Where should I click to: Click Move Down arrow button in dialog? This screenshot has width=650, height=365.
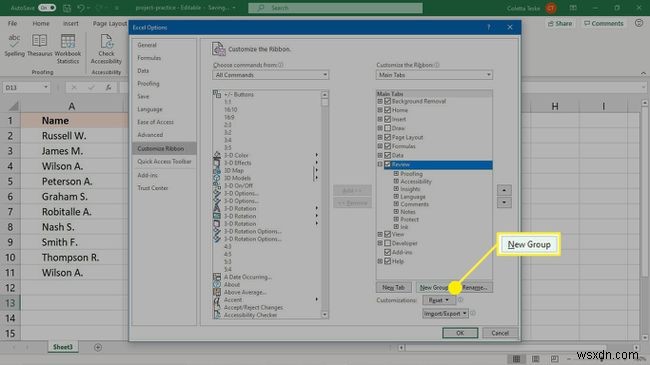click(x=504, y=202)
